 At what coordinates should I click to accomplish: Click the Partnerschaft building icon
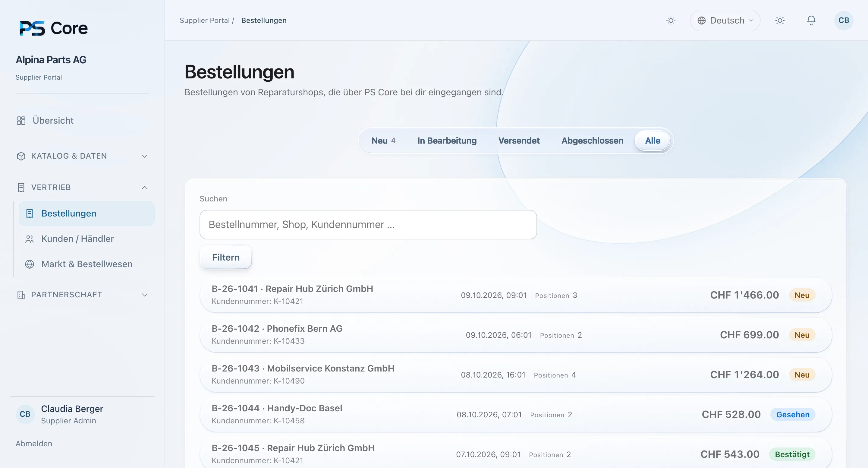[21, 295]
